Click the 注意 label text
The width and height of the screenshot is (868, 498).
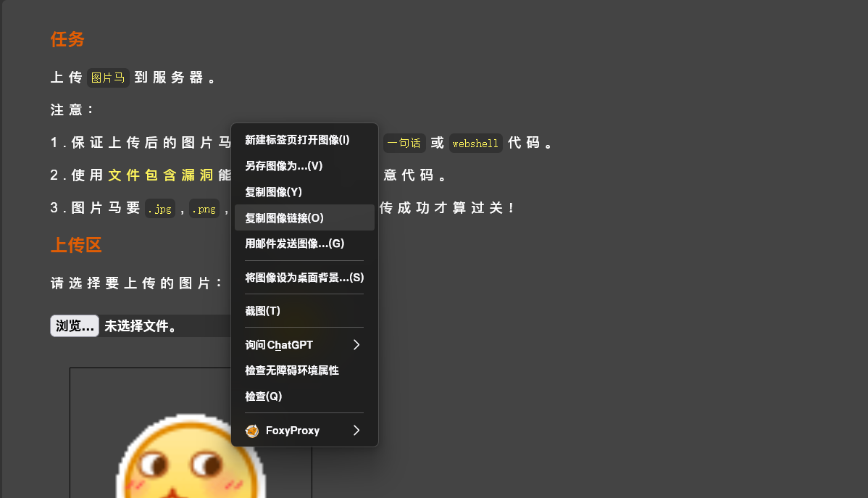[72, 109]
